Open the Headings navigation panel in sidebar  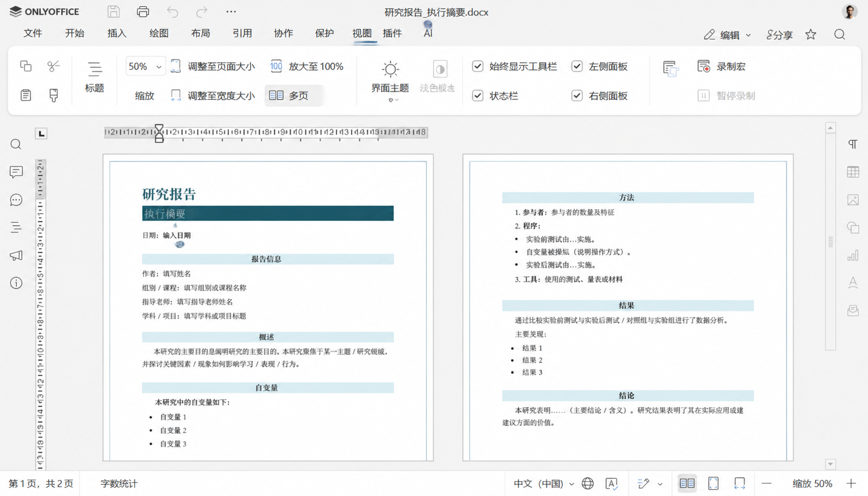click(16, 228)
